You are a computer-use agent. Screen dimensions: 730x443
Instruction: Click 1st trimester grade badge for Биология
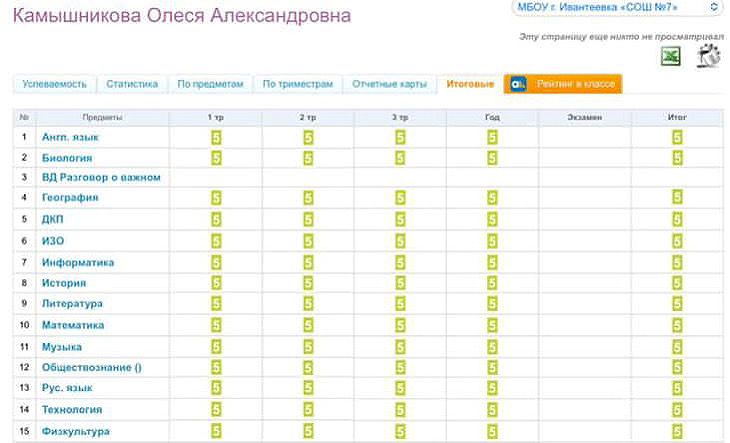[x=216, y=157]
